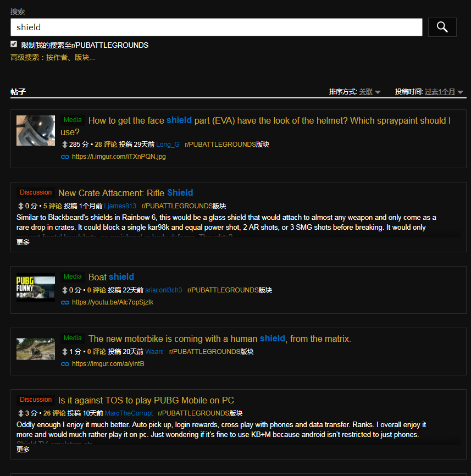Open 5 comments on Rifle Shield post
The height and width of the screenshot is (476, 471).
tap(53, 206)
